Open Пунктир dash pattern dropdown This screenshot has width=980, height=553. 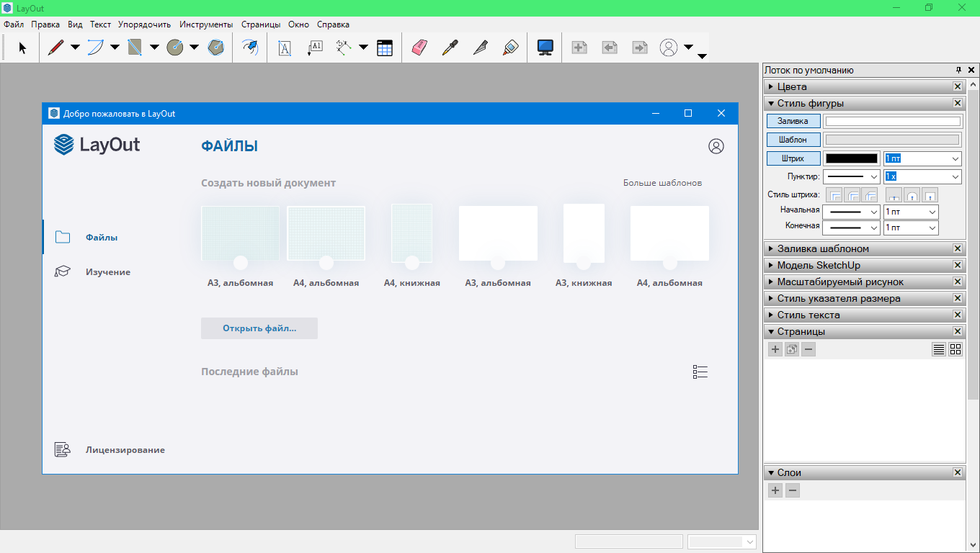tap(851, 176)
